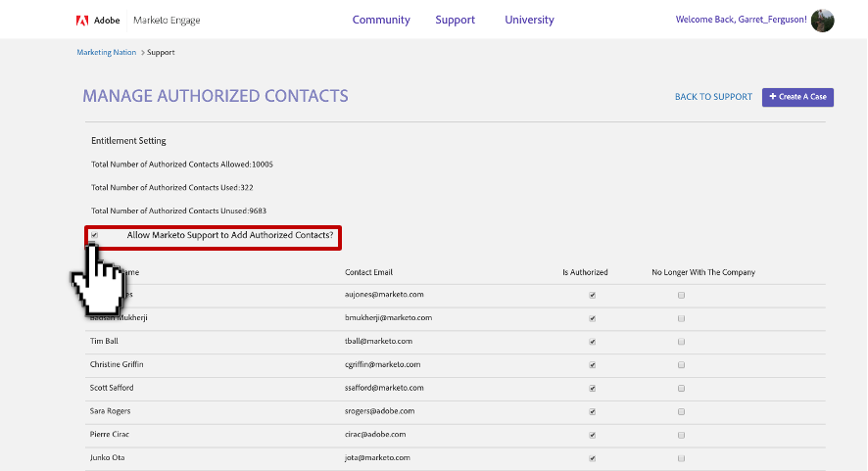
Task: Click the Marketing Nation breadcrumb link
Action: coord(107,52)
